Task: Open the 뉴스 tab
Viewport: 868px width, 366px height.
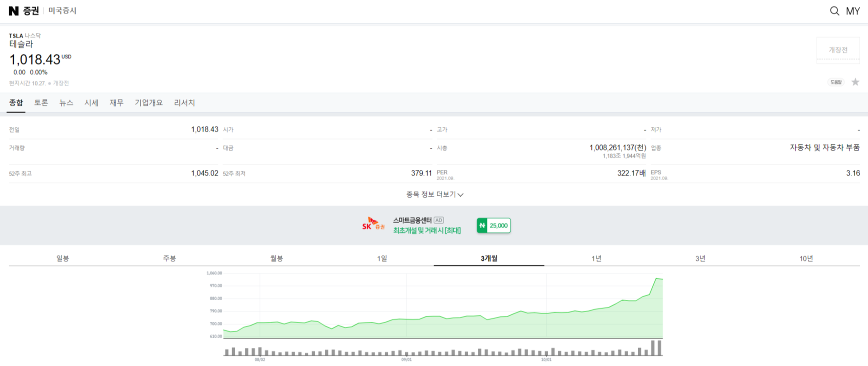Action: click(x=66, y=103)
